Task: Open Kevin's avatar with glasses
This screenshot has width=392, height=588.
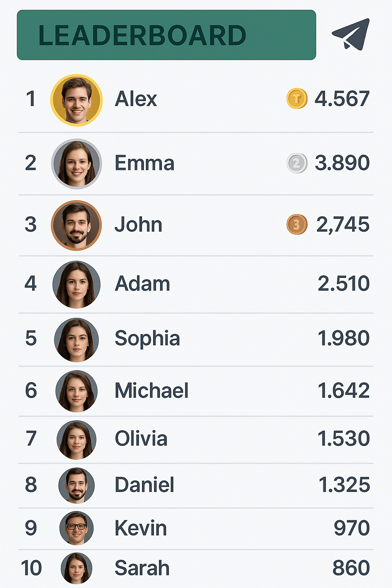Action: [77, 528]
